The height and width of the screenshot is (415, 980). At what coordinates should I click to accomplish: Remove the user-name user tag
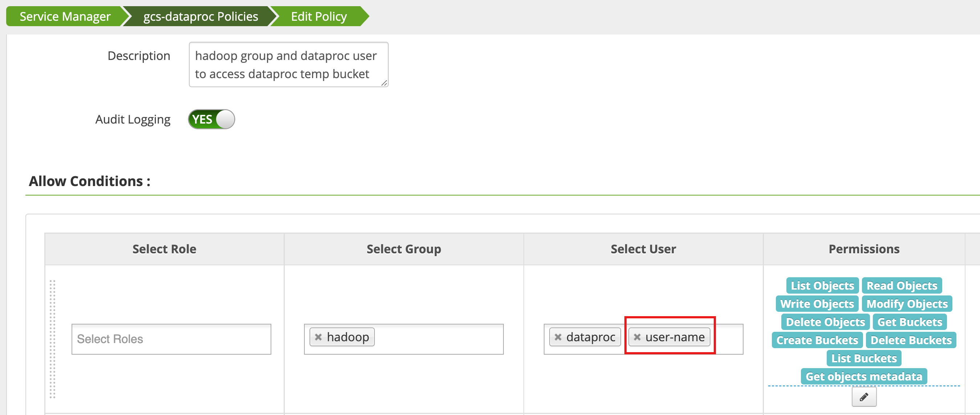[x=637, y=337]
